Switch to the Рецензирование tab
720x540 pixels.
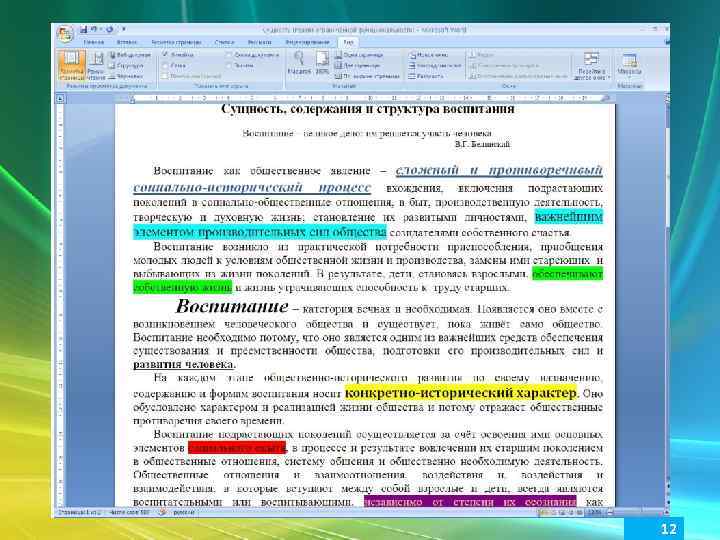click(x=307, y=42)
